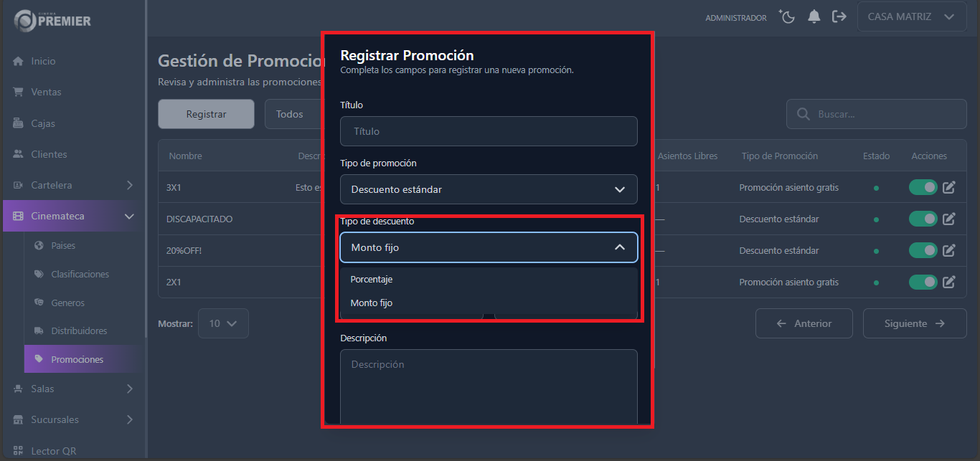980x461 pixels.
Task: Toggle the 20%OFF! promotion switch
Action: click(923, 250)
